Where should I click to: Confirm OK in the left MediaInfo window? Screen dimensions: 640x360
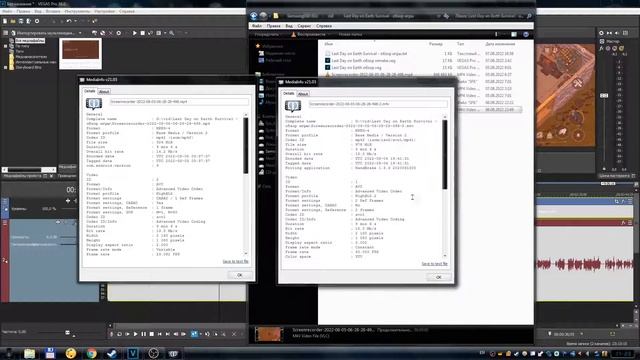tap(240, 275)
